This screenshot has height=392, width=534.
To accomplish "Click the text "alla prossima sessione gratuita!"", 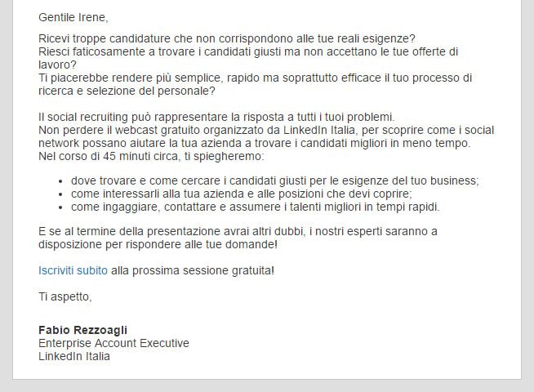I will click(x=193, y=271).
